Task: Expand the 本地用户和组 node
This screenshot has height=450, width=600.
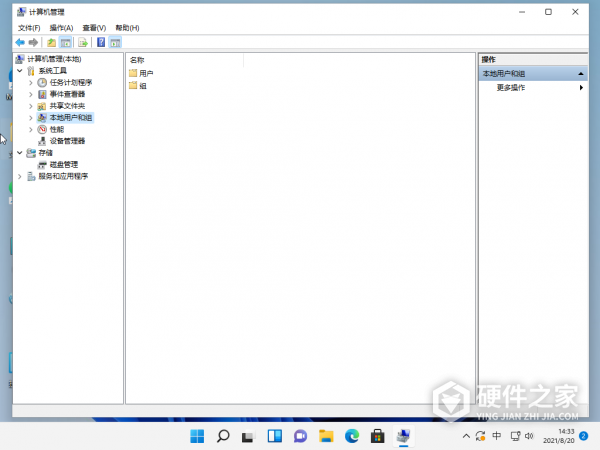Action: pyautogui.click(x=31, y=118)
